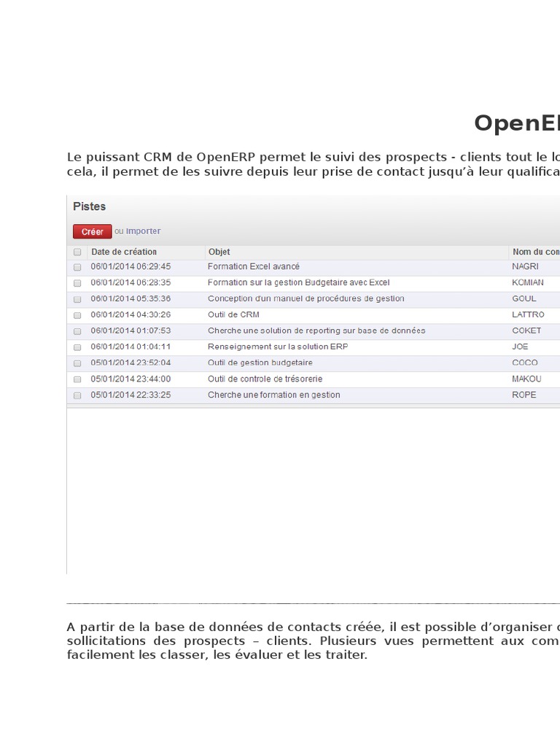Click contact name GOUL

[x=524, y=298]
